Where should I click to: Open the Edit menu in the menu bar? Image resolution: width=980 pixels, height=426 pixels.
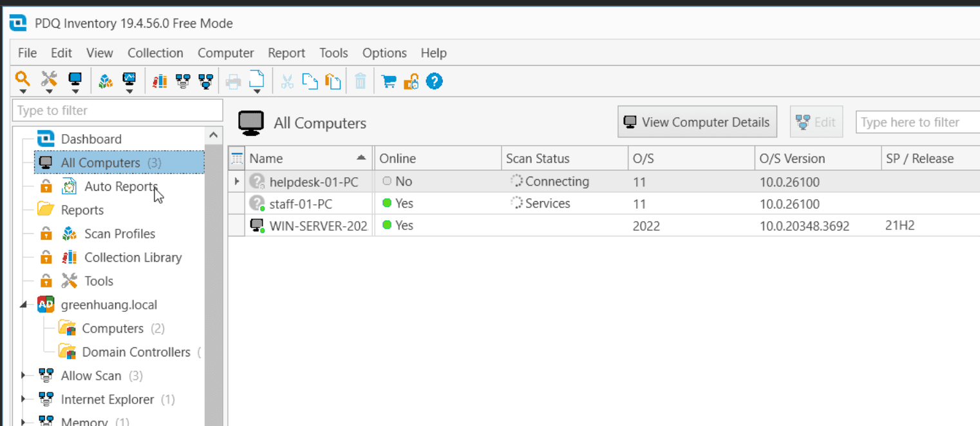coord(62,53)
